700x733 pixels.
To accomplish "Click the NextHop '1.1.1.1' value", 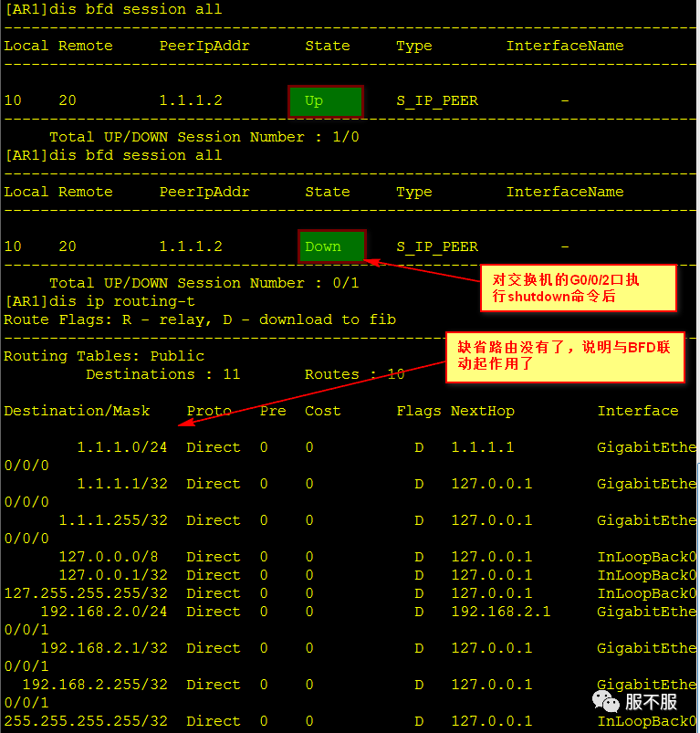I will pos(483,447).
